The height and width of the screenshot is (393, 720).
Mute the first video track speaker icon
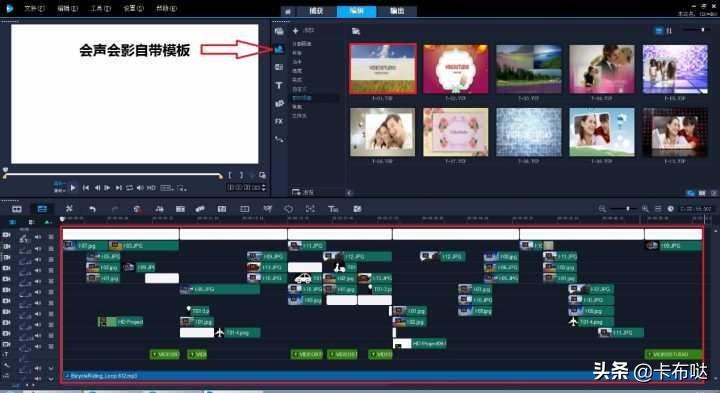pos(38,237)
